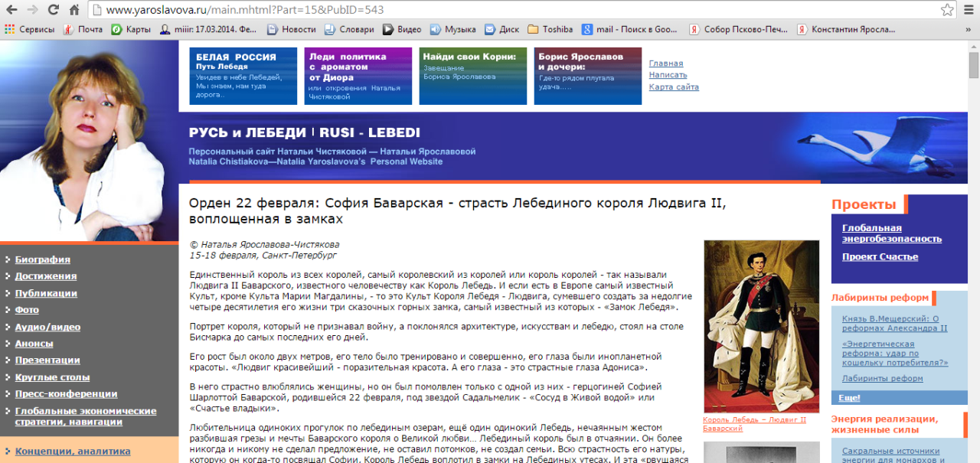The image size is (980, 463).
Task: Open the Собор Псково-Печ... bookmark
Action: 738,29
